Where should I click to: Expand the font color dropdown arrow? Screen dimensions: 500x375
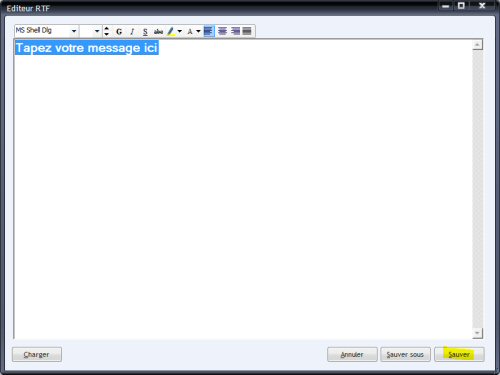[x=198, y=32]
